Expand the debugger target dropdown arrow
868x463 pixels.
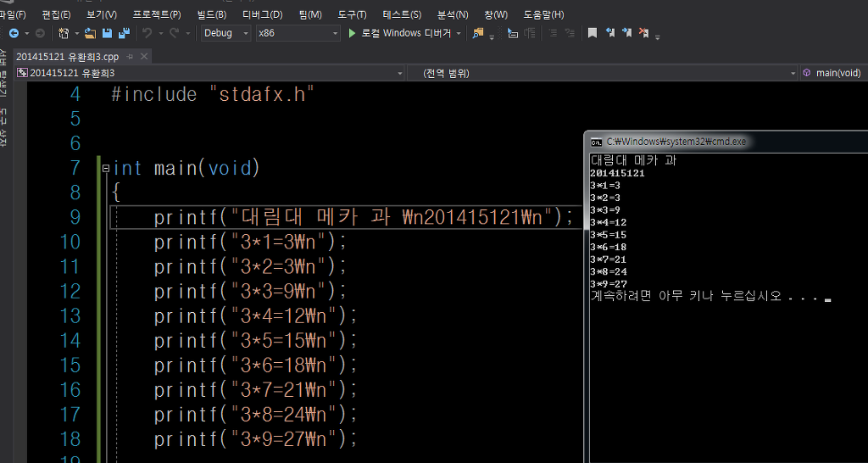click(x=459, y=33)
